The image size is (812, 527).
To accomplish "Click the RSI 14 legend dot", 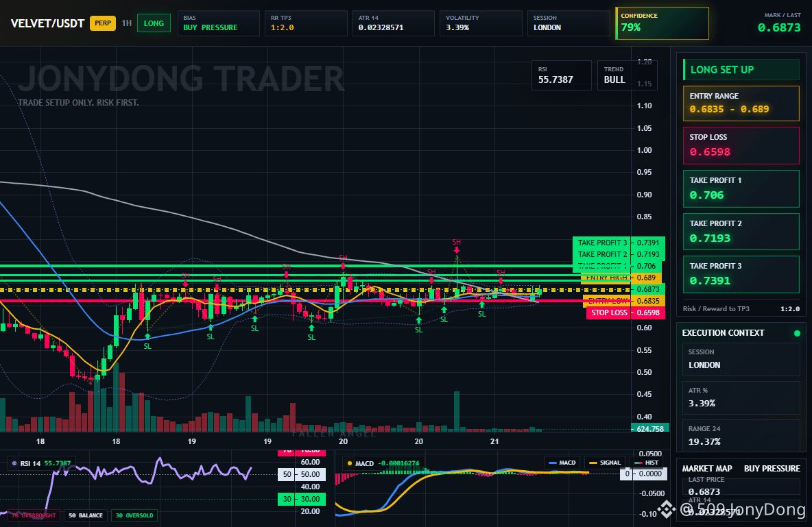I will pyautogui.click(x=14, y=463).
